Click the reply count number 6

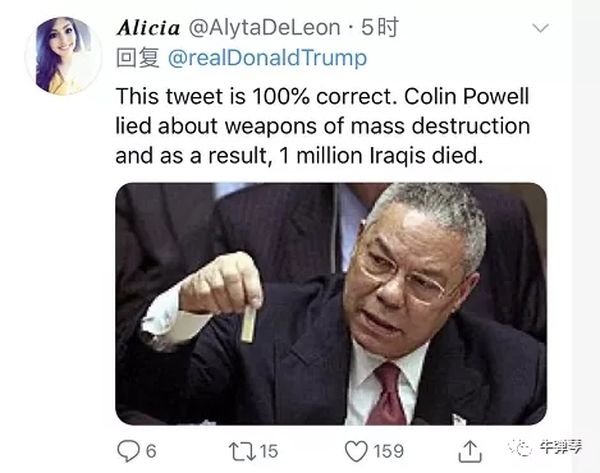(151, 451)
